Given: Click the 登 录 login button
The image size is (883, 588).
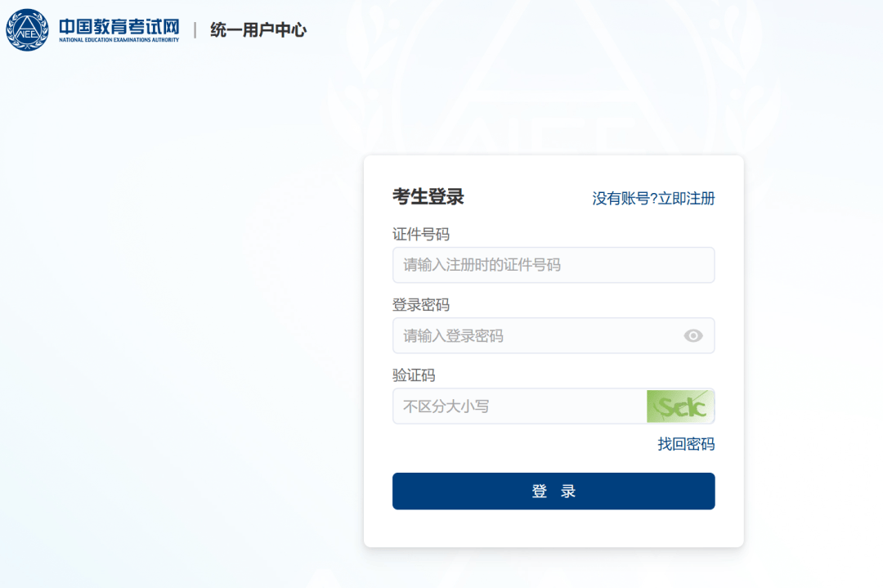Looking at the screenshot, I should click(x=554, y=491).
